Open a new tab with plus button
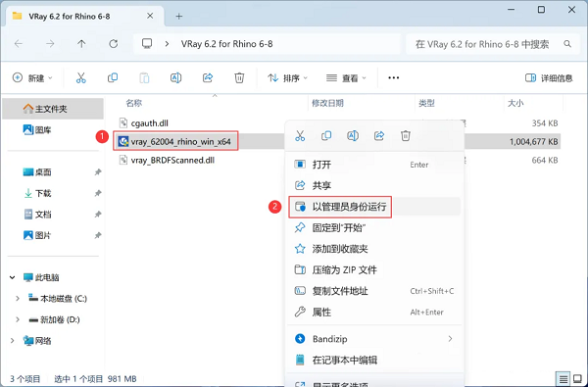The height and width of the screenshot is (387, 588). tap(179, 16)
